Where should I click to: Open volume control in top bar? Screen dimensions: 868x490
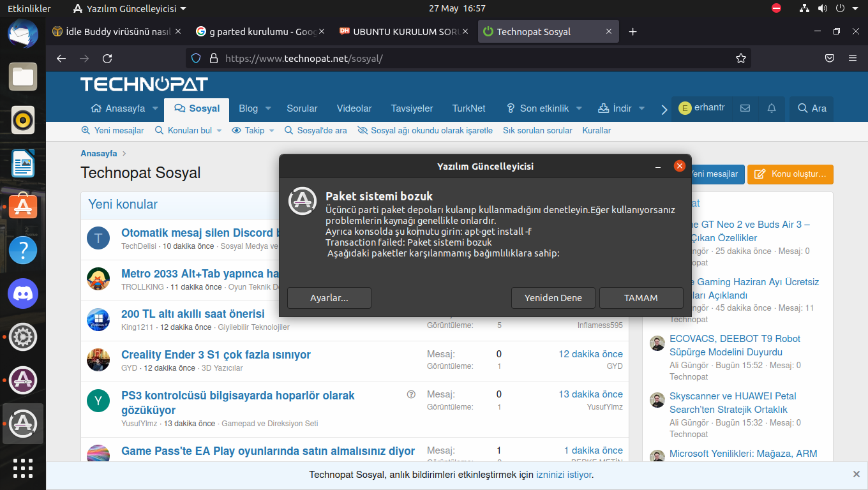point(823,8)
